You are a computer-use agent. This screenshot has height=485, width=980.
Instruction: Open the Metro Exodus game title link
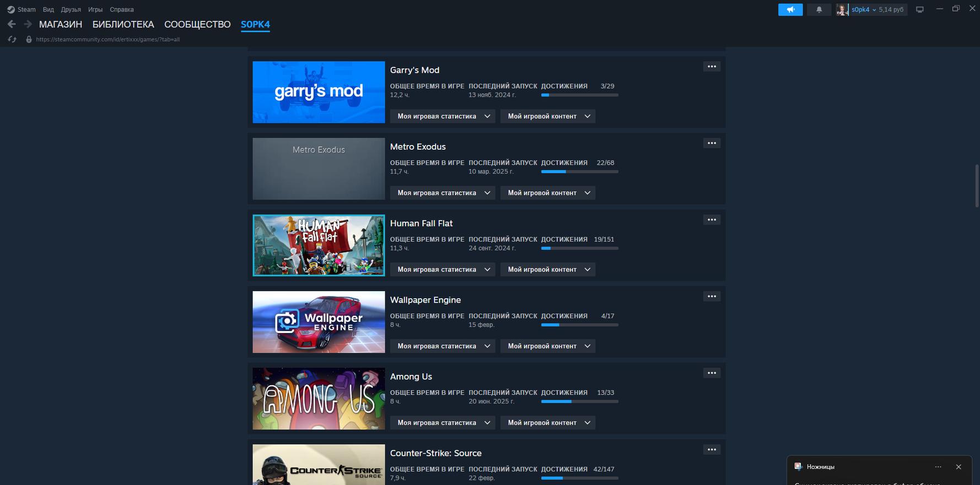click(x=417, y=147)
